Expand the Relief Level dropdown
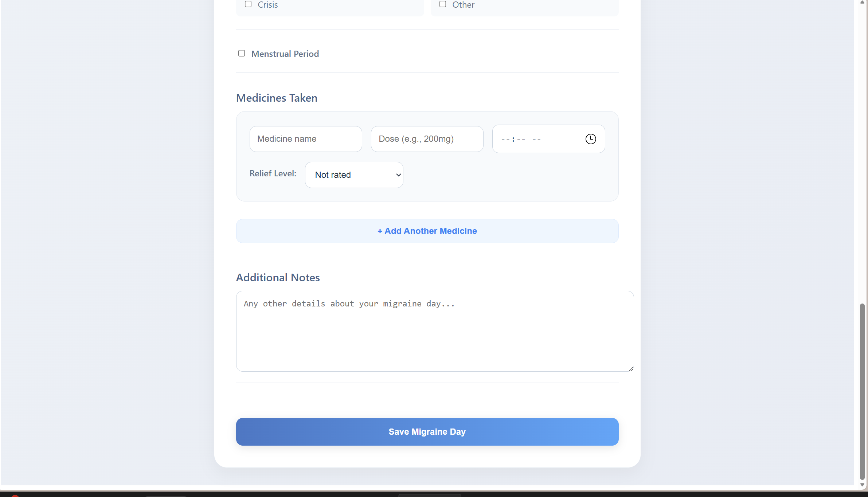Viewport: 868px width, 497px height. (354, 175)
